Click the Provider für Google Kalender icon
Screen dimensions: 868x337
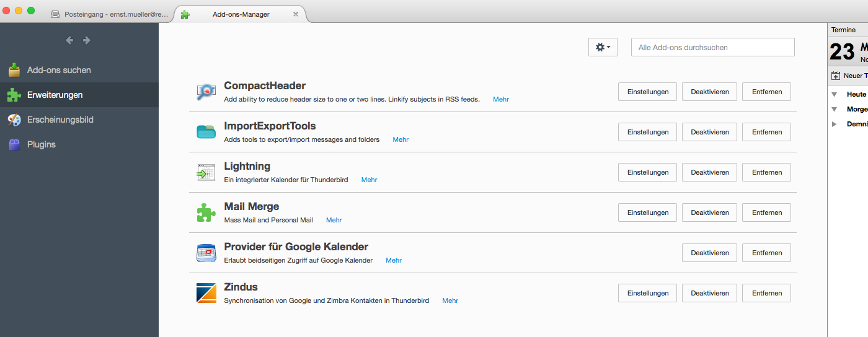[206, 253]
